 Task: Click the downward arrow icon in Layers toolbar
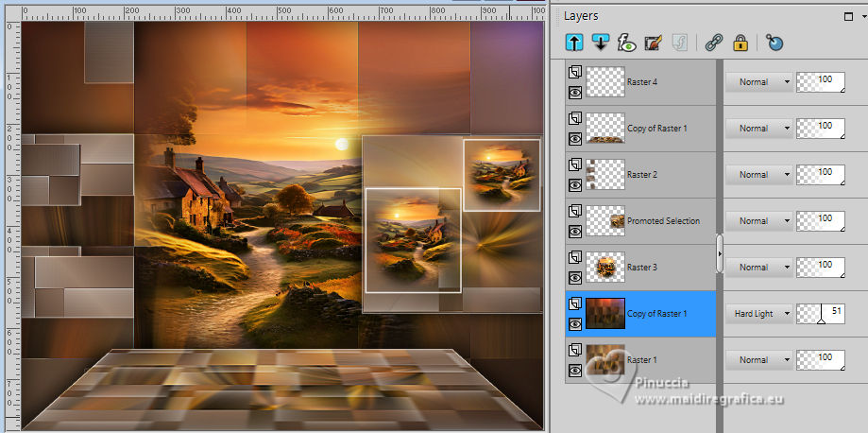600,43
